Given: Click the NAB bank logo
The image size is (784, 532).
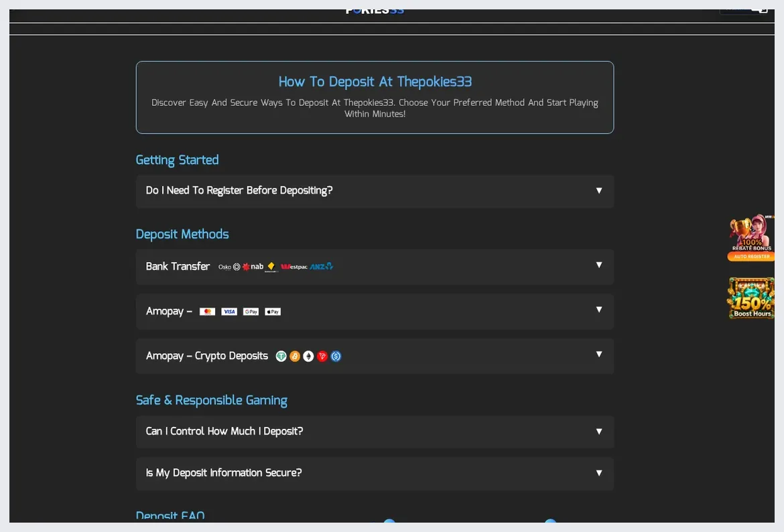Looking at the screenshot, I should click(x=253, y=267).
